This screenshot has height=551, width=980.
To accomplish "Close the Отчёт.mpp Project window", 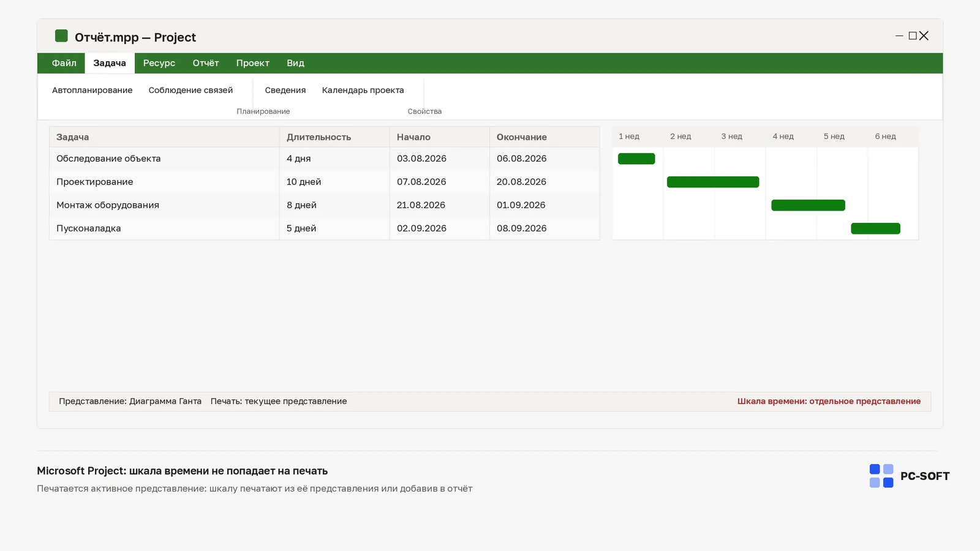I will 924,36.
